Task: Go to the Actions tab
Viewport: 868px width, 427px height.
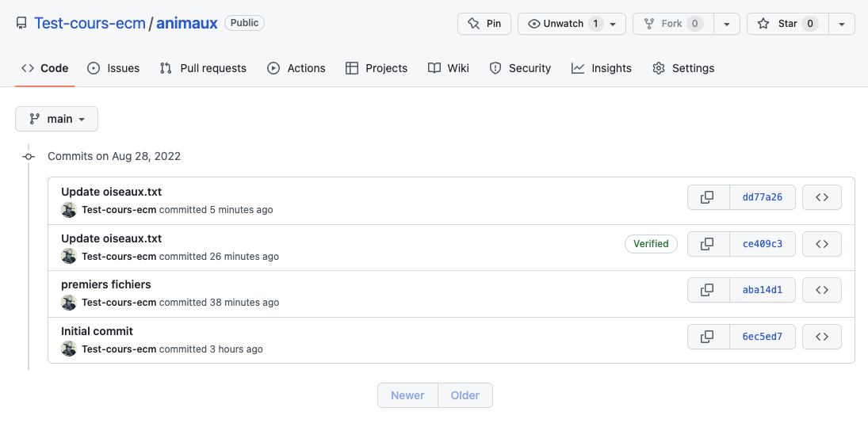Action: coord(296,68)
